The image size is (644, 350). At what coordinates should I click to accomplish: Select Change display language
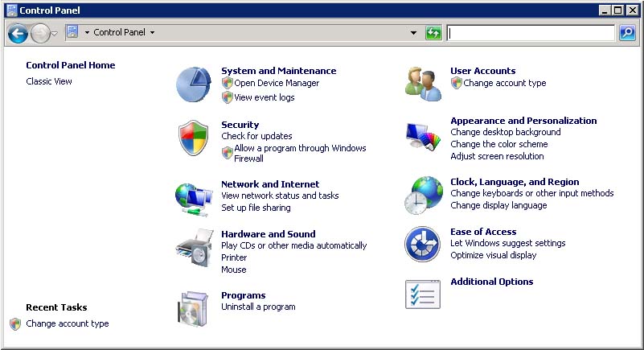pos(498,205)
